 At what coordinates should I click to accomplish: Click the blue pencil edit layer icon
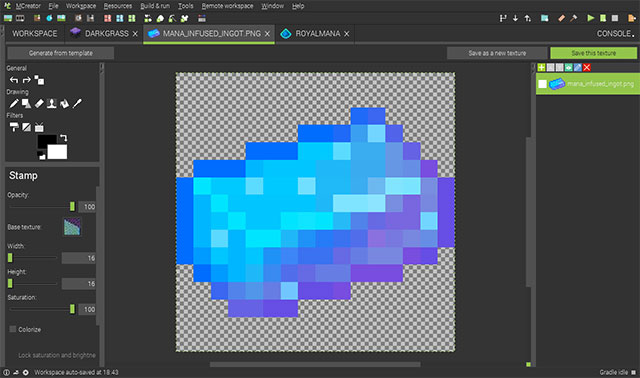tap(578, 67)
